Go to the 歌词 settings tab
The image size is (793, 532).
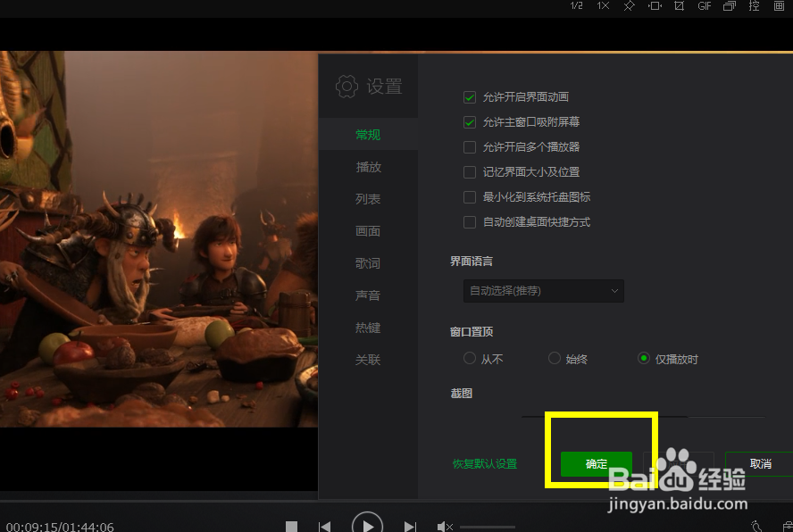click(368, 263)
